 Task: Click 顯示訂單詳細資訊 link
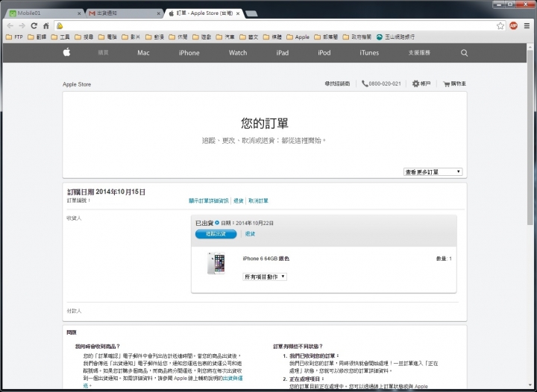[x=209, y=200]
